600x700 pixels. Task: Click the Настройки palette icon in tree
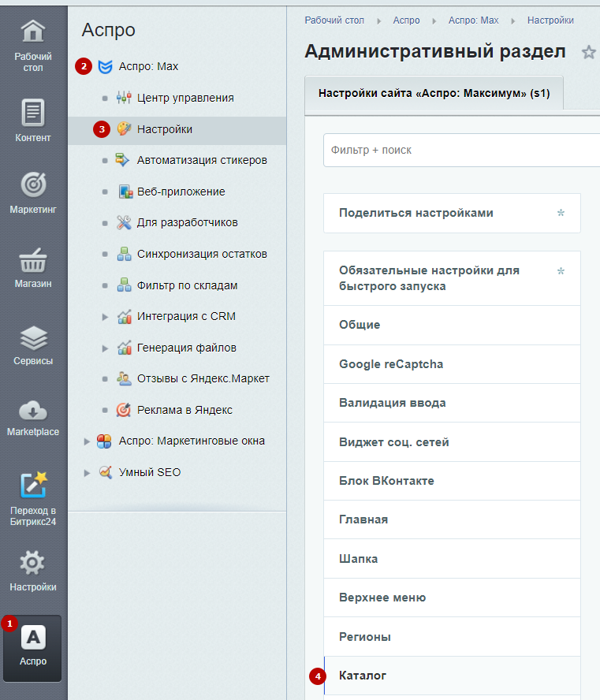coord(124,129)
